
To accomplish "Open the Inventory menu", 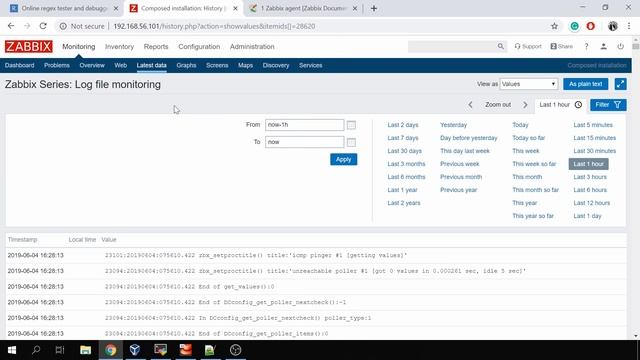I will 119,47.
